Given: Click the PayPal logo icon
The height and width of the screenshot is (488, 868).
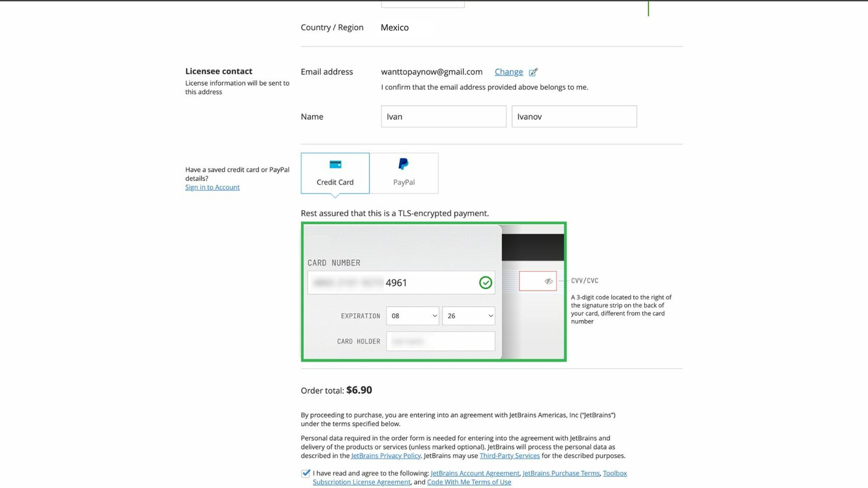Looking at the screenshot, I should tap(404, 164).
